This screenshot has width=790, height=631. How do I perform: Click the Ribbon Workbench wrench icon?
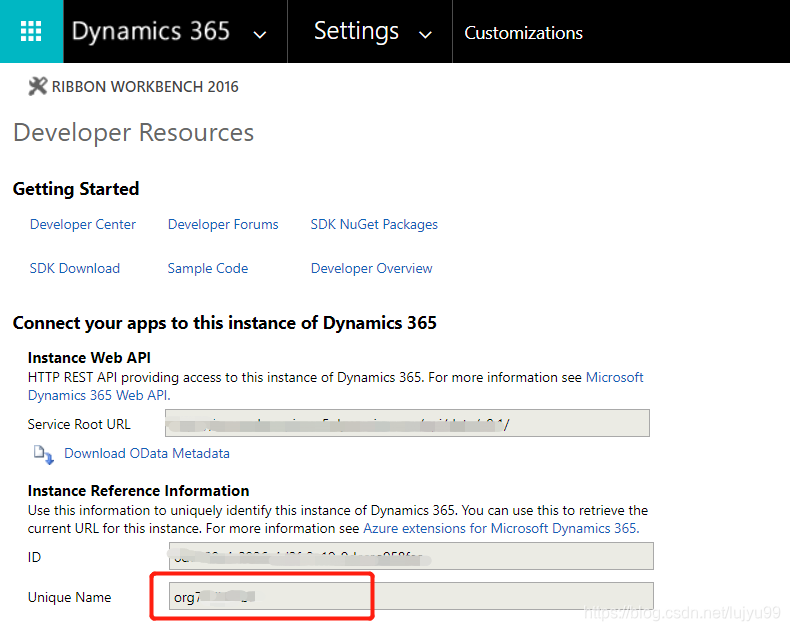[x=37, y=86]
